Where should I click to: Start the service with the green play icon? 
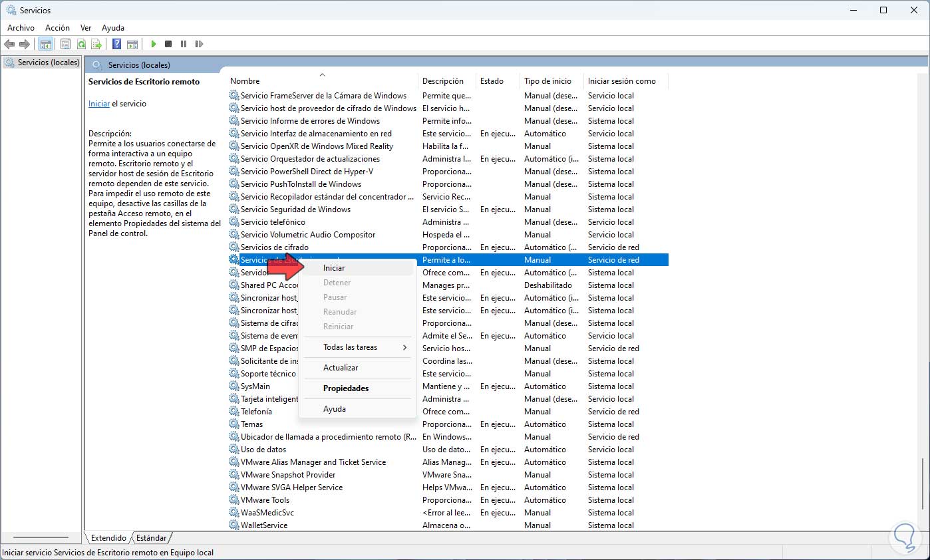pos(153,44)
